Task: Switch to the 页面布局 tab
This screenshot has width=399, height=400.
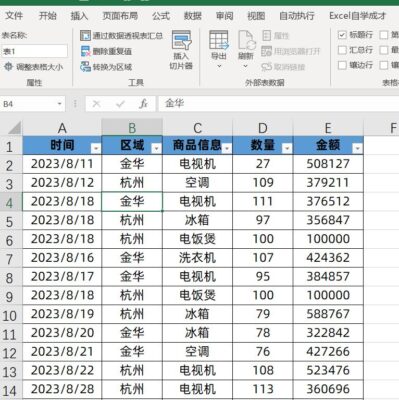Action: click(x=120, y=16)
